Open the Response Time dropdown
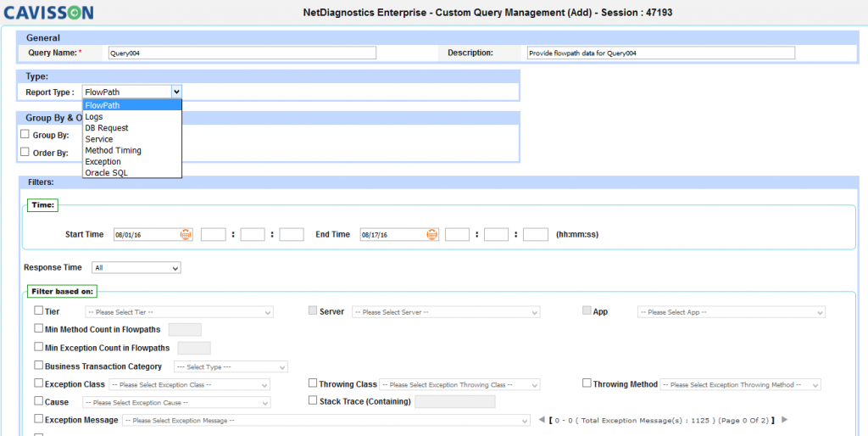 [136, 268]
